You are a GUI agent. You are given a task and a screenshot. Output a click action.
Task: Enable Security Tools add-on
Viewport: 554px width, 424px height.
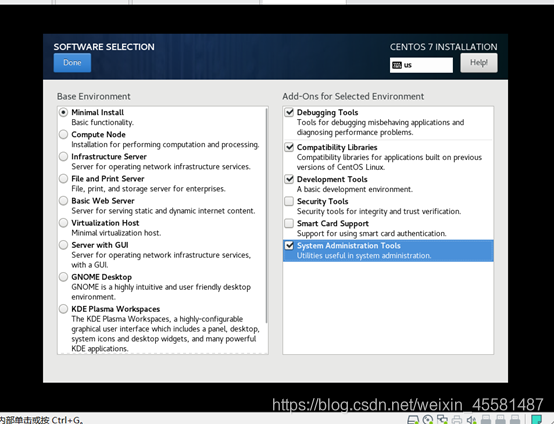pos(289,201)
